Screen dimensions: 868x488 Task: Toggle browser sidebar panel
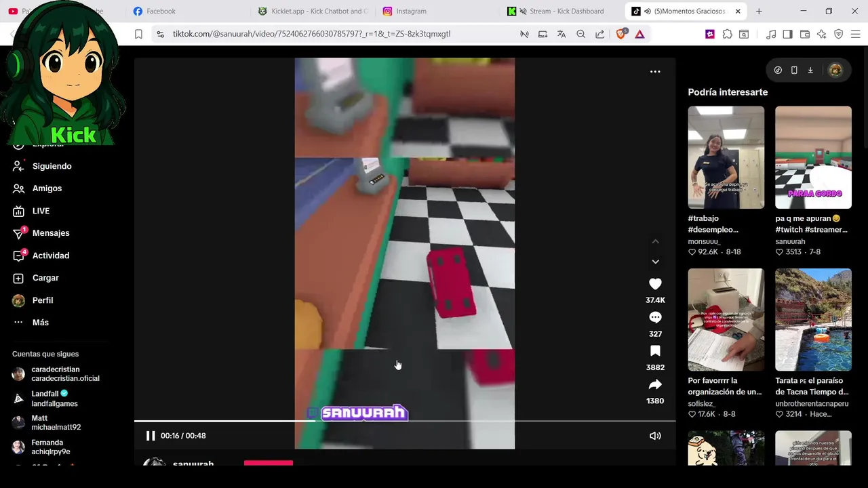[787, 34]
